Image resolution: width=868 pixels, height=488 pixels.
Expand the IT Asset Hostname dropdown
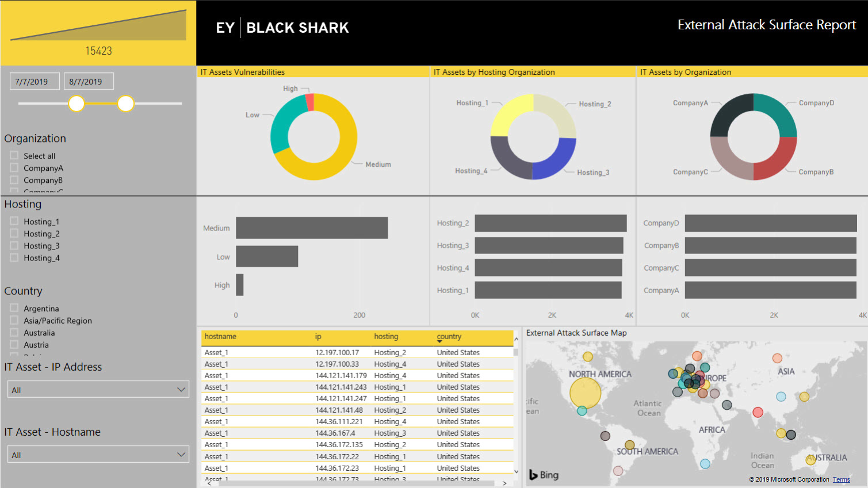click(x=98, y=455)
